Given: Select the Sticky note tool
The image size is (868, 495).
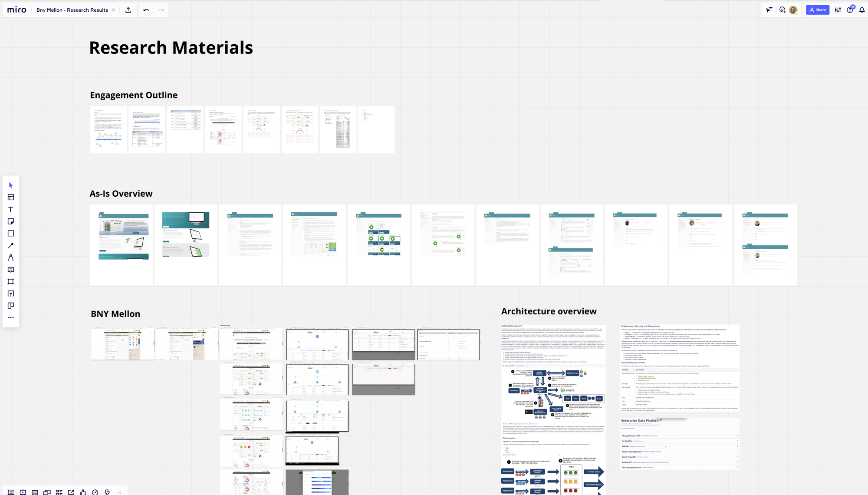Looking at the screenshot, I should point(11,221).
